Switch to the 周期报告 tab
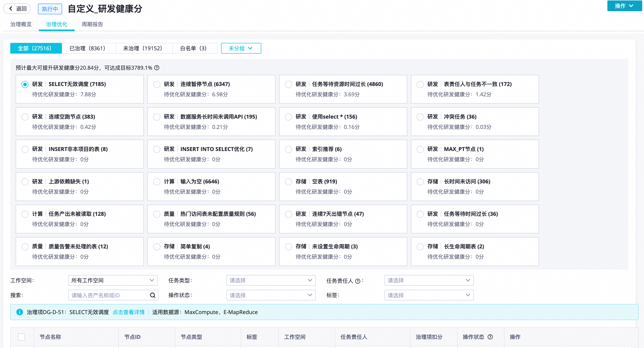The width and height of the screenshot is (644, 348). [x=92, y=24]
